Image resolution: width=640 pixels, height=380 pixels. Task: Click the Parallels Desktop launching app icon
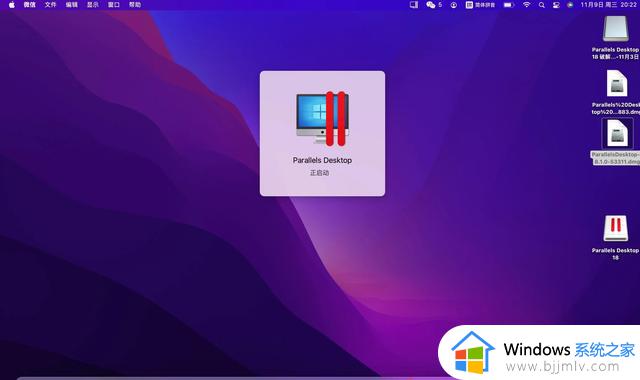(x=322, y=119)
